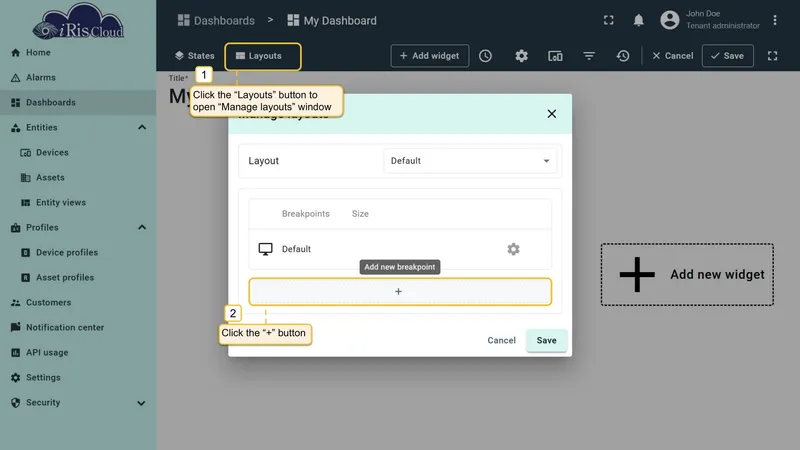Click the Customers people icon
The height and width of the screenshot is (450, 800).
tap(15, 303)
